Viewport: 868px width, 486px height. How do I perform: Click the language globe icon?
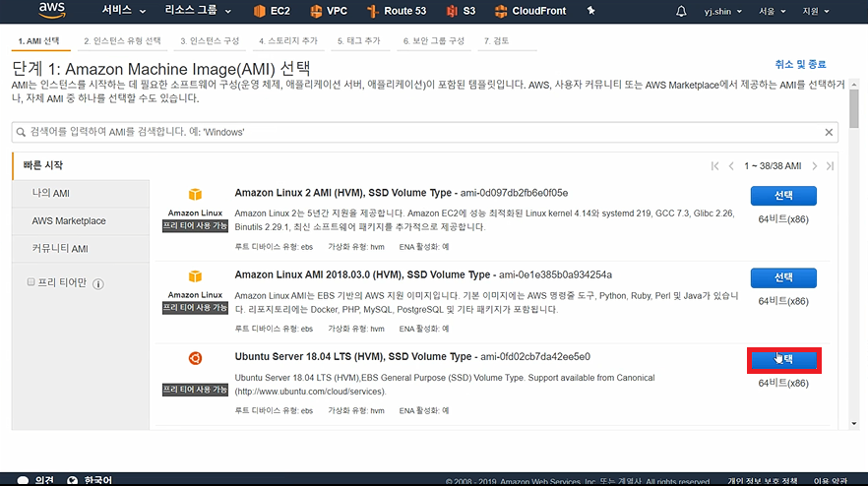(72, 480)
